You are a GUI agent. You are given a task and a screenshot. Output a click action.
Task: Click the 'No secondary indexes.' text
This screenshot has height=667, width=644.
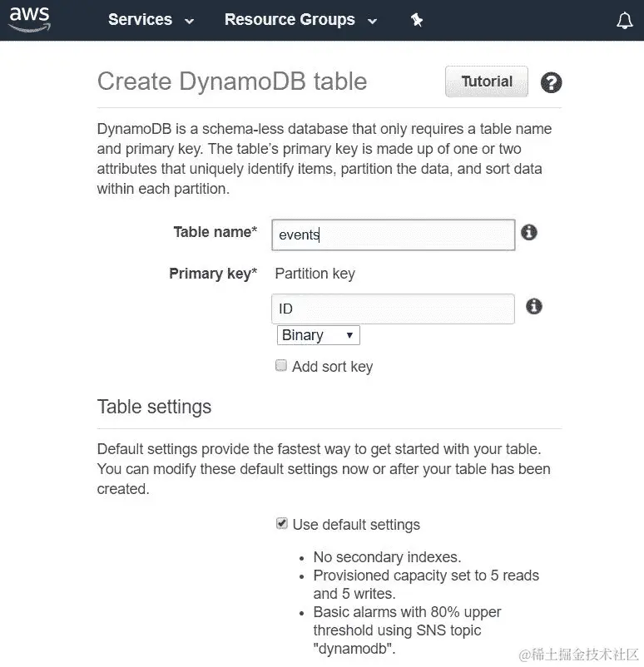[x=387, y=557]
